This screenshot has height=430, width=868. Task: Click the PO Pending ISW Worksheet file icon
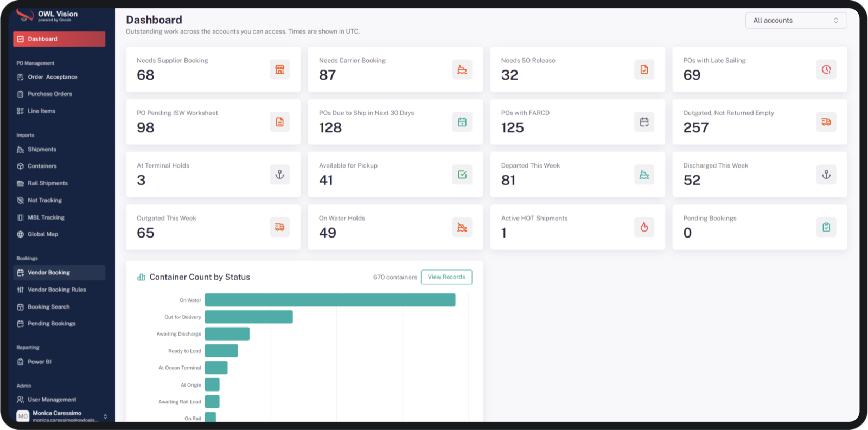(279, 122)
